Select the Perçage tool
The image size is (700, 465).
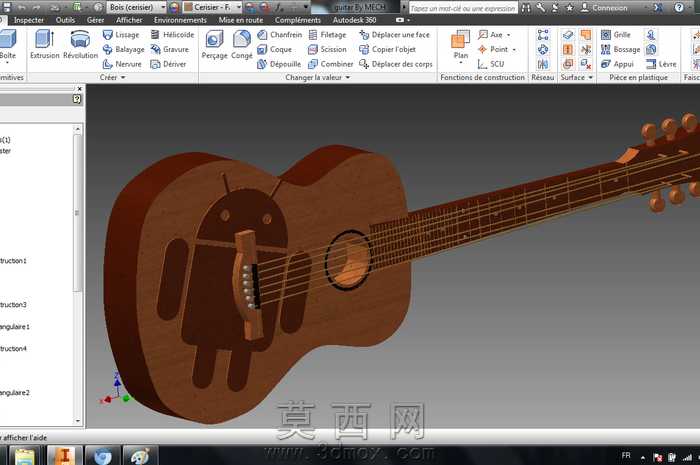click(x=214, y=44)
